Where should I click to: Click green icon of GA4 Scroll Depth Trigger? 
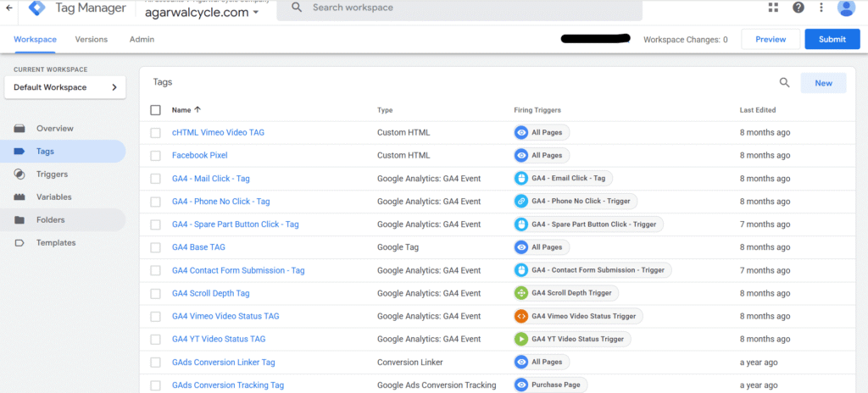pyautogui.click(x=521, y=293)
